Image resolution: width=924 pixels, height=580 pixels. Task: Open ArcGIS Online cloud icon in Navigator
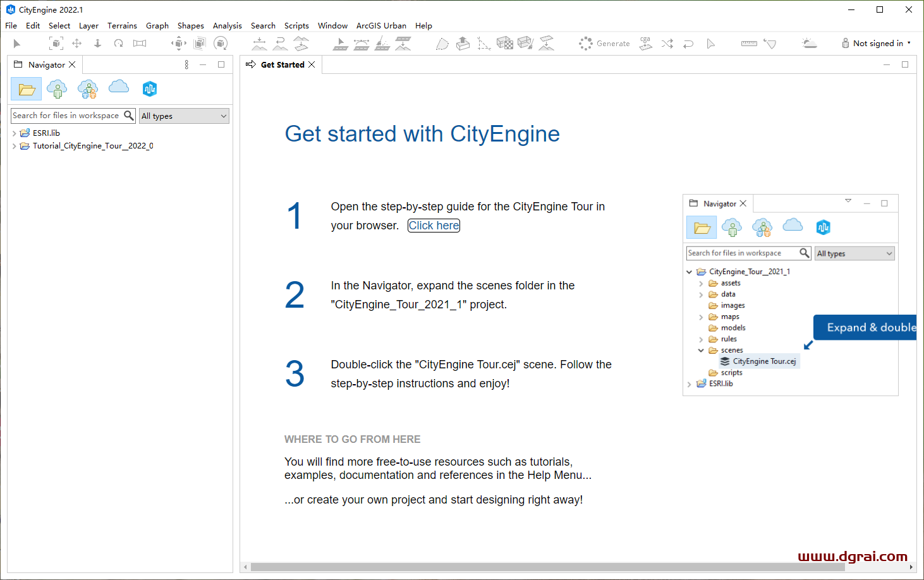pos(119,87)
